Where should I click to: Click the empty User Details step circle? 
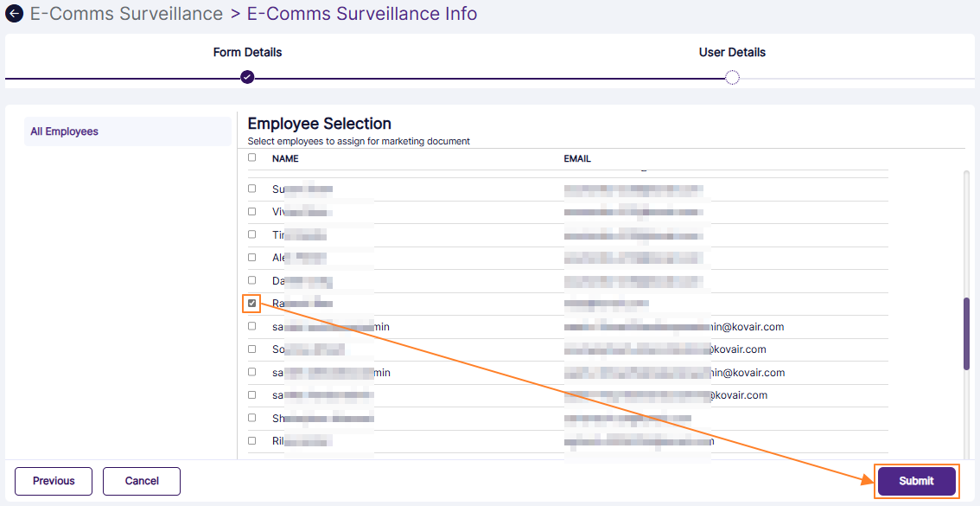(x=732, y=77)
